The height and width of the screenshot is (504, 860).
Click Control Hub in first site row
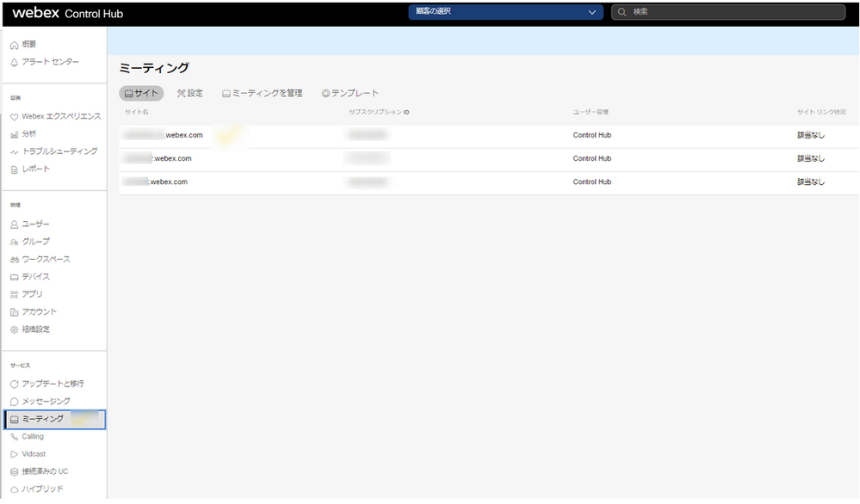591,135
